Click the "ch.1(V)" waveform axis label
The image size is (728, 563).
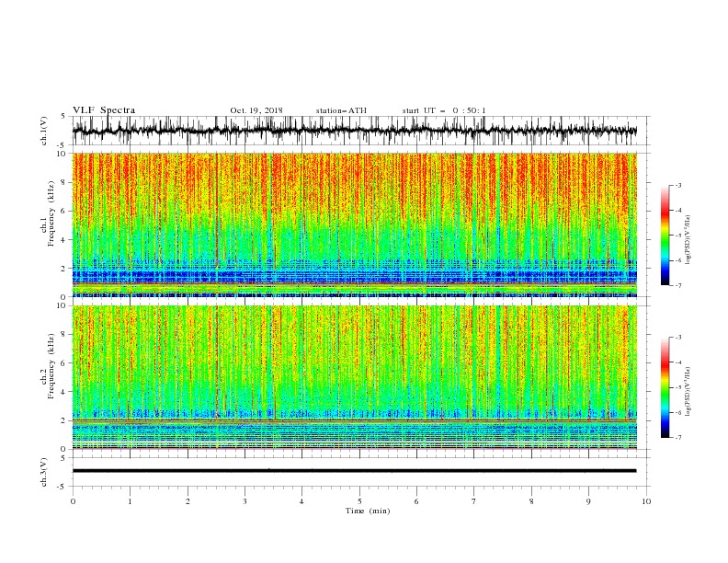[x=44, y=131]
